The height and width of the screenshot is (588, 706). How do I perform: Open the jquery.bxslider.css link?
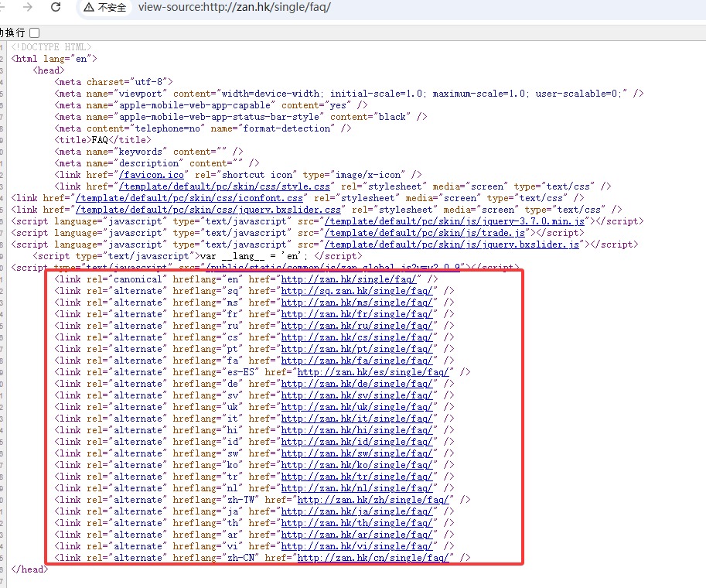click(208, 210)
